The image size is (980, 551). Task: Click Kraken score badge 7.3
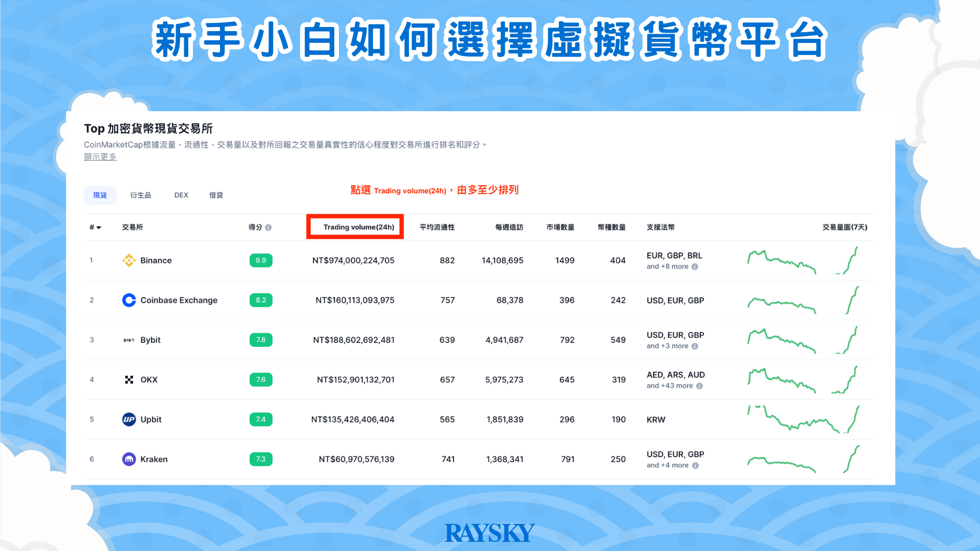click(x=261, y=459)
